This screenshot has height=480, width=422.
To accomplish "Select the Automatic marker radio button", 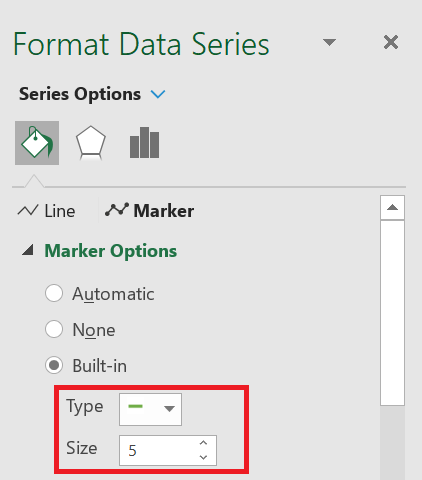I will (54, 293).
